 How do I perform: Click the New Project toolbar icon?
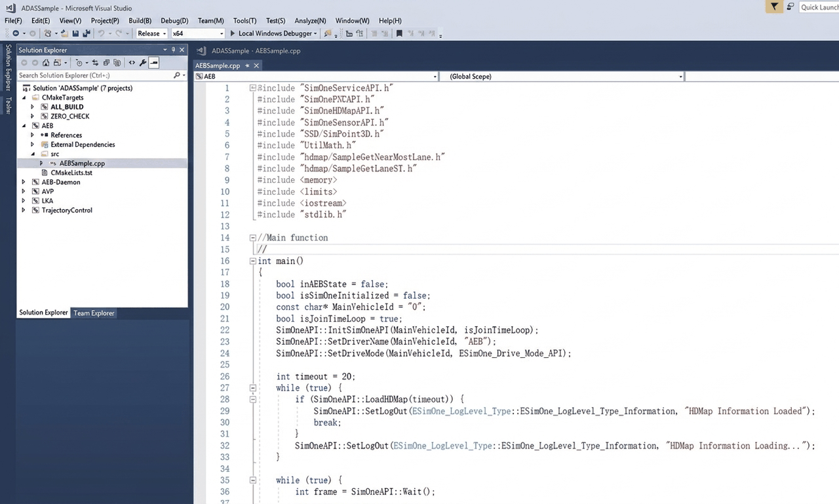point(49,33)
